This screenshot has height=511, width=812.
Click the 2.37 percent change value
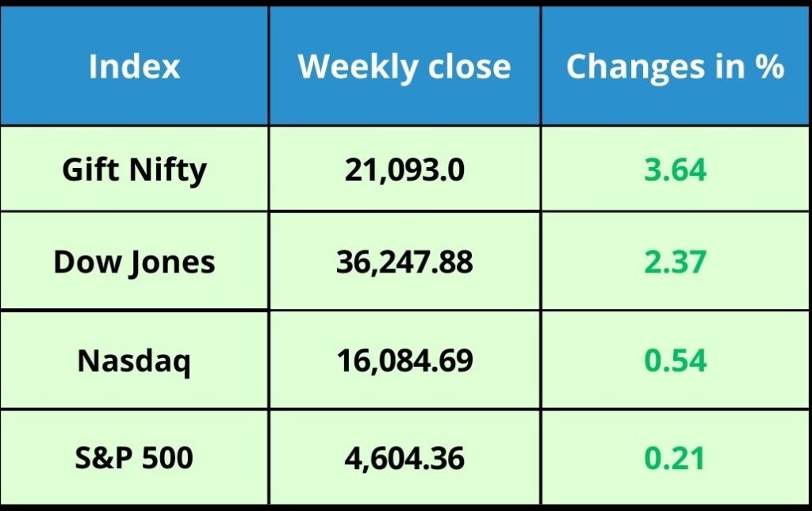[x=676, y=262]
